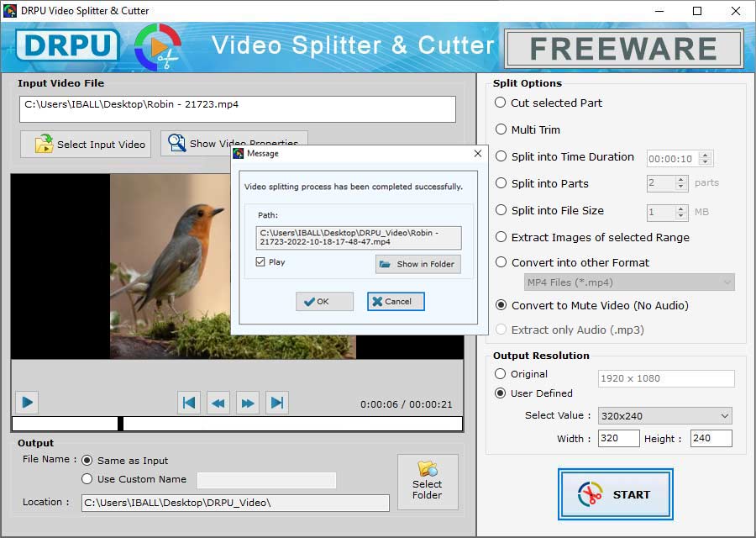Uncheck the Play checkbox
756x538 pixels.
point(260,262)
